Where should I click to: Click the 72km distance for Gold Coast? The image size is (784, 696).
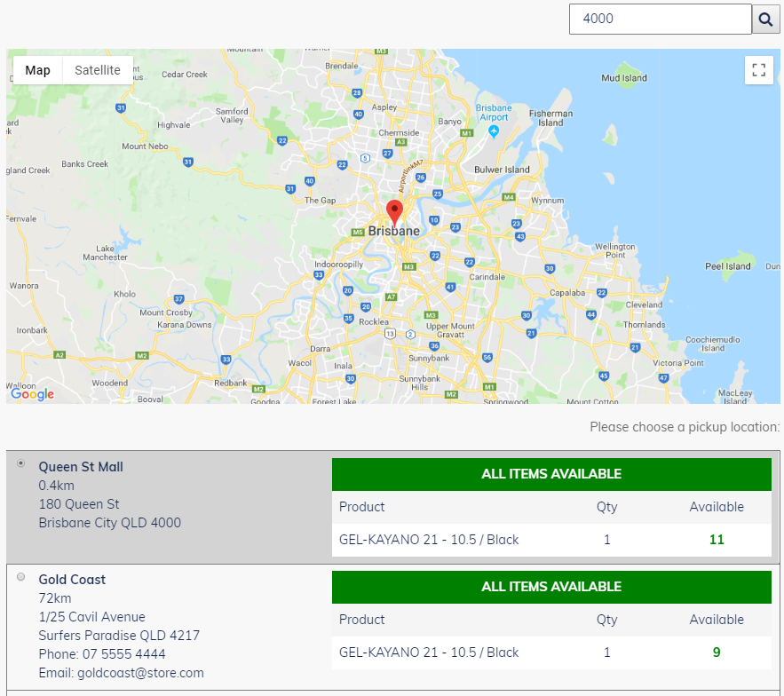click(55, 598)
